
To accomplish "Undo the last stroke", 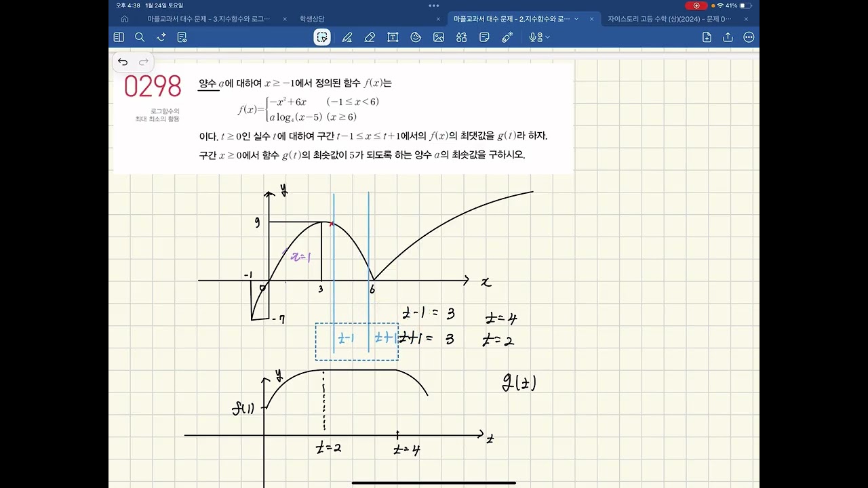I will click(x=123, y=62).
